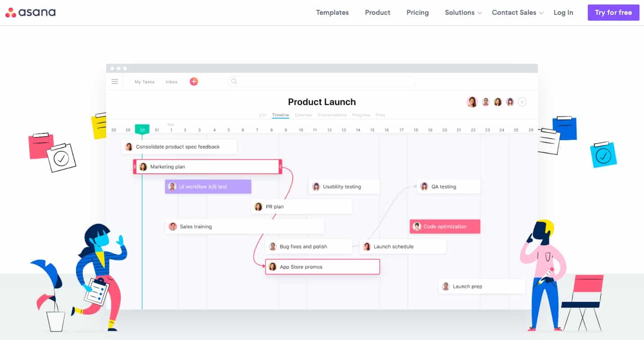Open the Pricing page
Image resolution: width=644 pixels, height=340 pixels.
coord(417,13)
